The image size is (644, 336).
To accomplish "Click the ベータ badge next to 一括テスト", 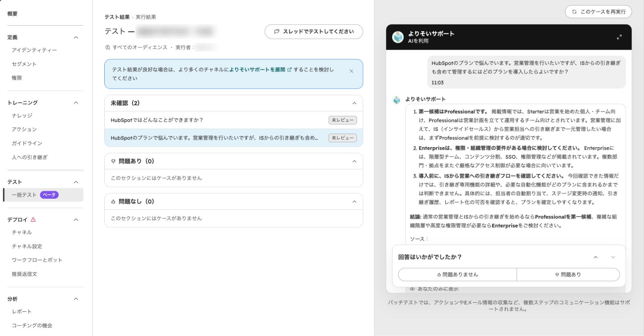I will pyautogui.click(x=49, y=195).
